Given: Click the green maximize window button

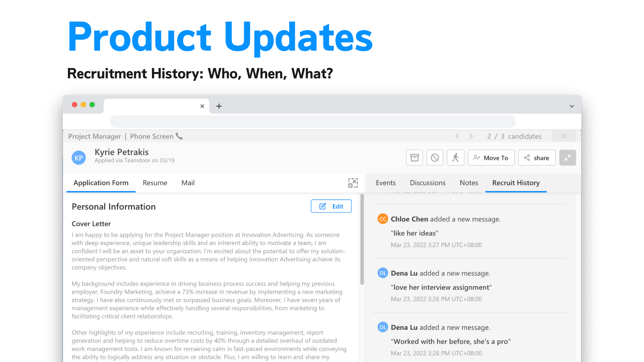Looking at the screenshot, I should pyautogui.click(x=92, y=105).
